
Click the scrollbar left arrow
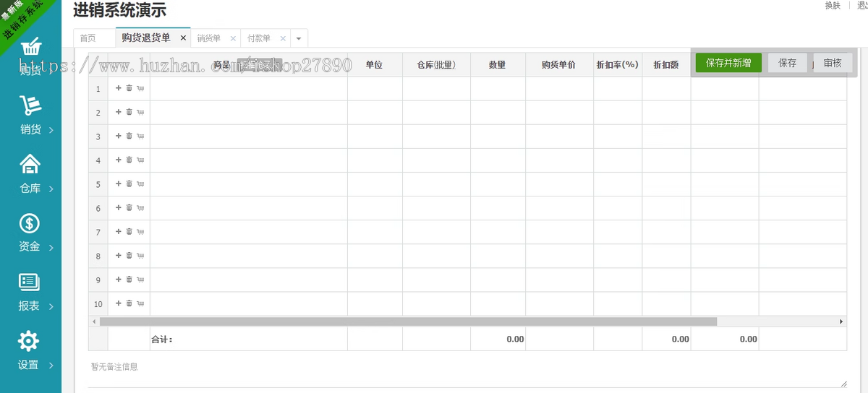93,321
